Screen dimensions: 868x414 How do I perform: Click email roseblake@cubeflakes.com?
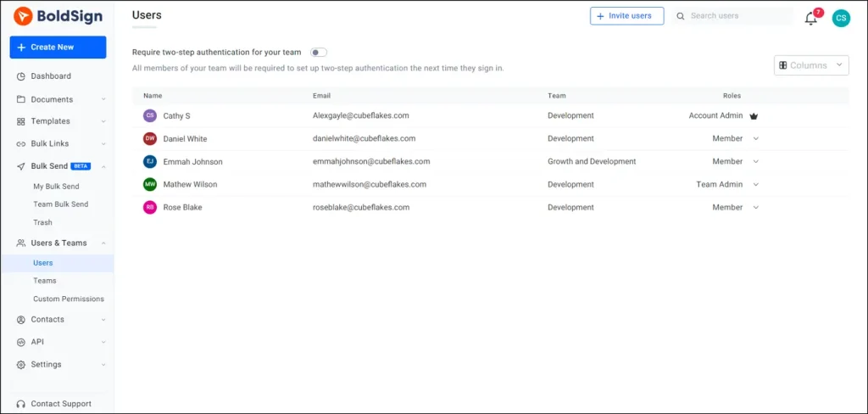tap(361, 207)
